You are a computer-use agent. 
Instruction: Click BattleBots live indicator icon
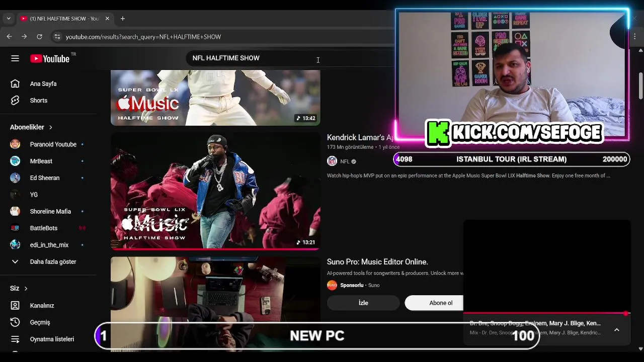82,228
